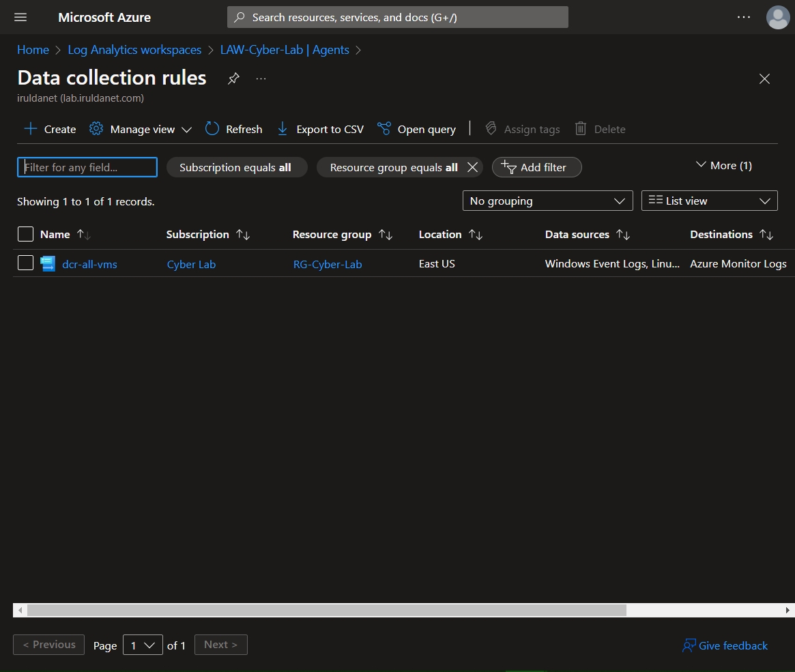The height and width of the screenshot is (672, 795).
Task: Focus the Filter for any field box
Action: [87, 167]
